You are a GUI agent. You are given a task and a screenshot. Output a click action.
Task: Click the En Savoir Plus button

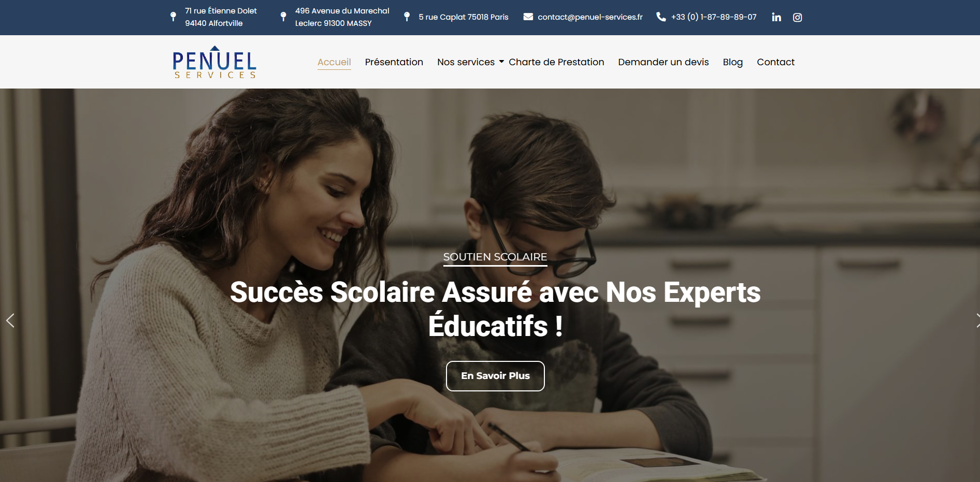coord(495,376)
